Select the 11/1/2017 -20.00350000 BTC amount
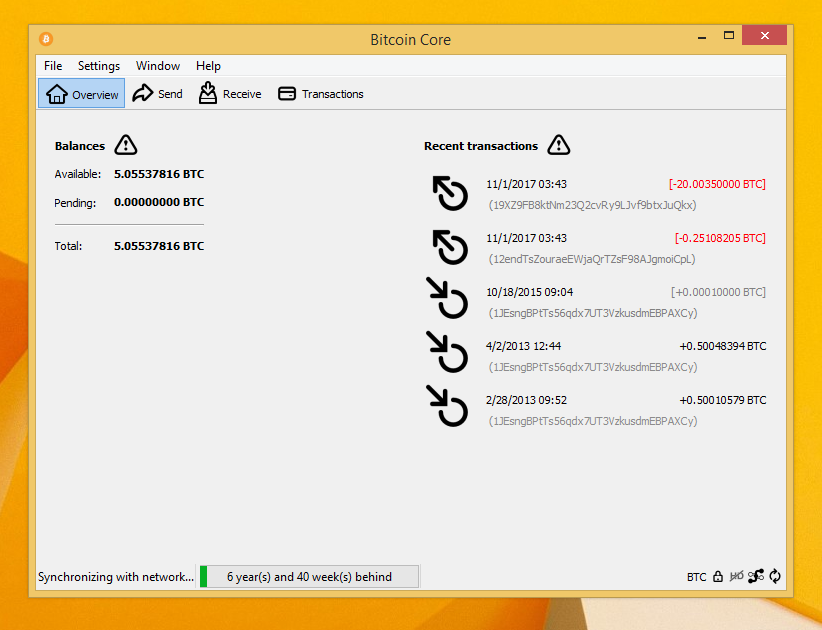The height and width of the screenshot is (630, 822). [x=717, y=184]
